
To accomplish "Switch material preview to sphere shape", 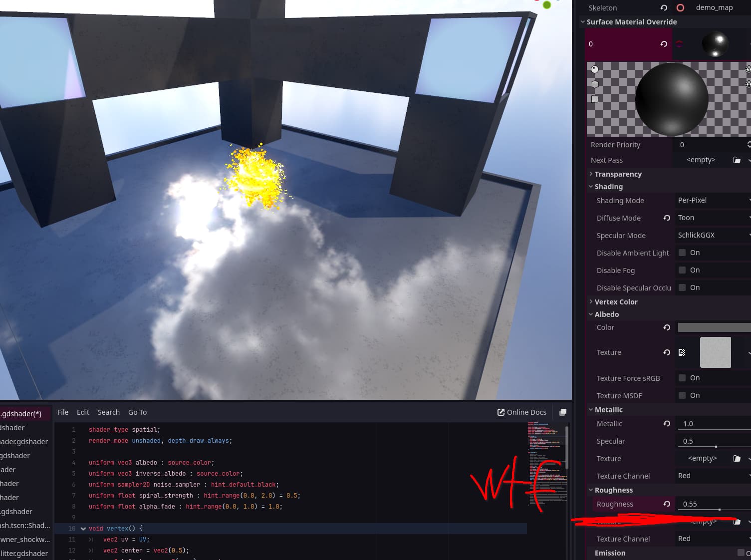I will tap(595, 69).
